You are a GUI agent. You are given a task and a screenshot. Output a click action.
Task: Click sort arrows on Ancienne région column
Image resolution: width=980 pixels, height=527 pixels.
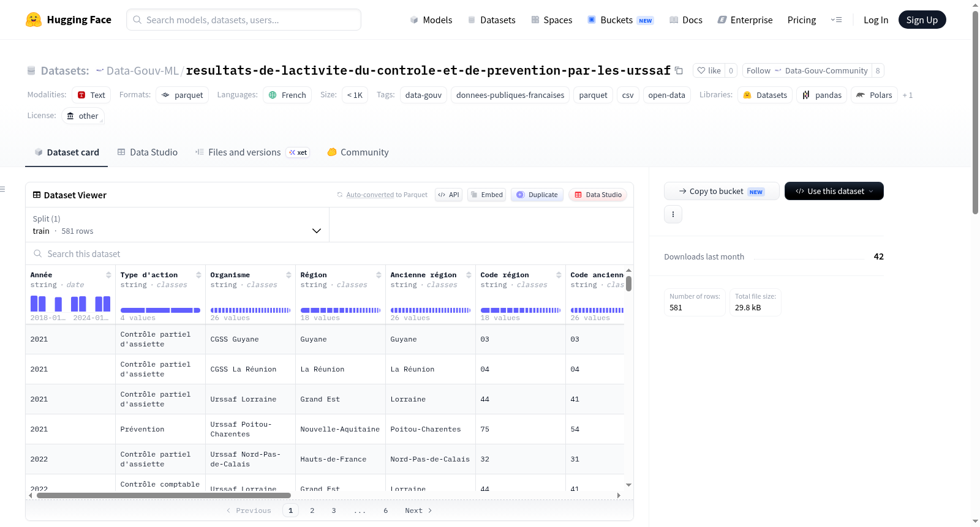[469, 275]
